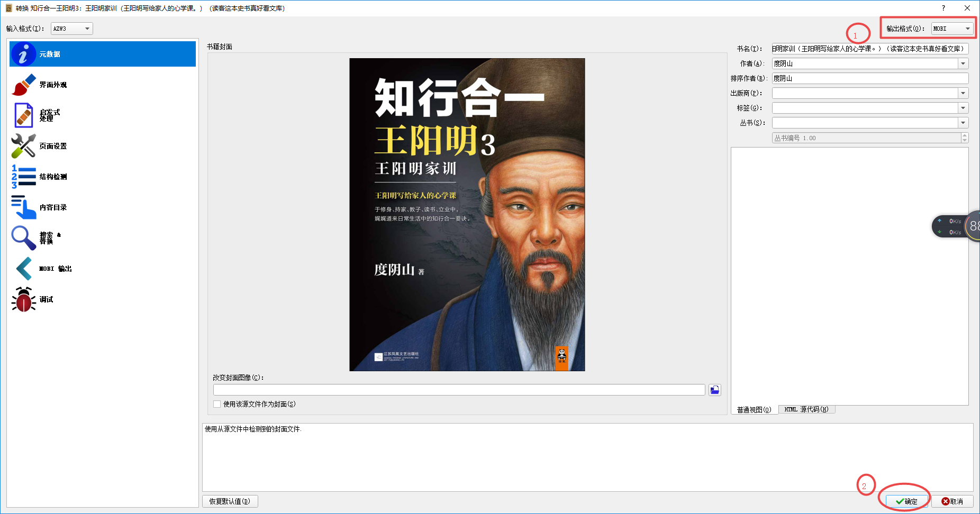Open the 元数据 metadata section
Image resolution: width=980 pixels, height=514 pixels.
click(x=103, y=54)
